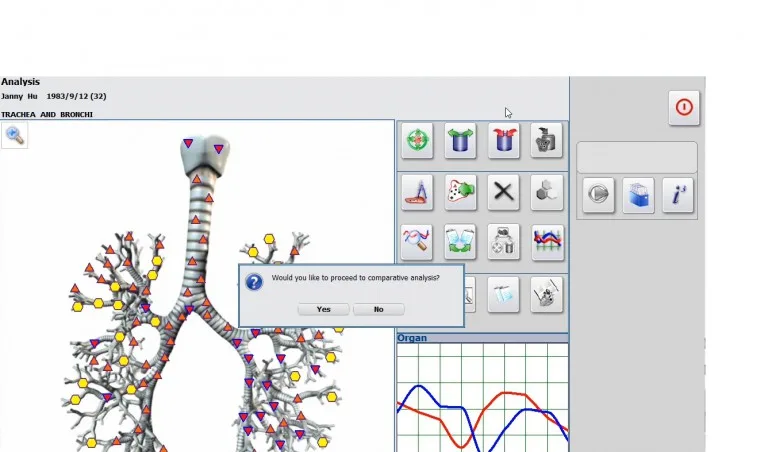
Task: Click the red and blue graph grid icon
Action: [x=546, y=242]
